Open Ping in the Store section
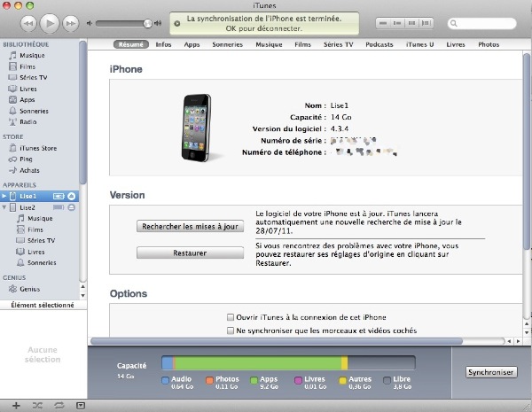532x412 pixels. [27, 159]
